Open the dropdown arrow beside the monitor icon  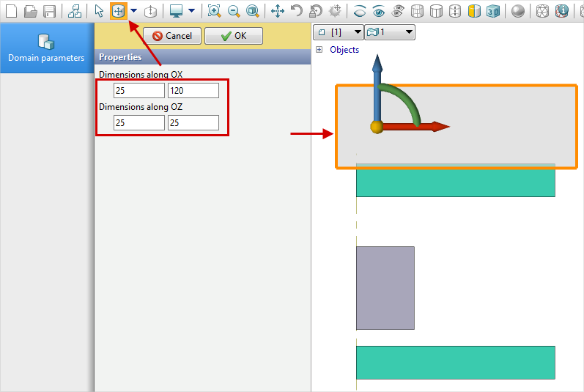(191, 11)
